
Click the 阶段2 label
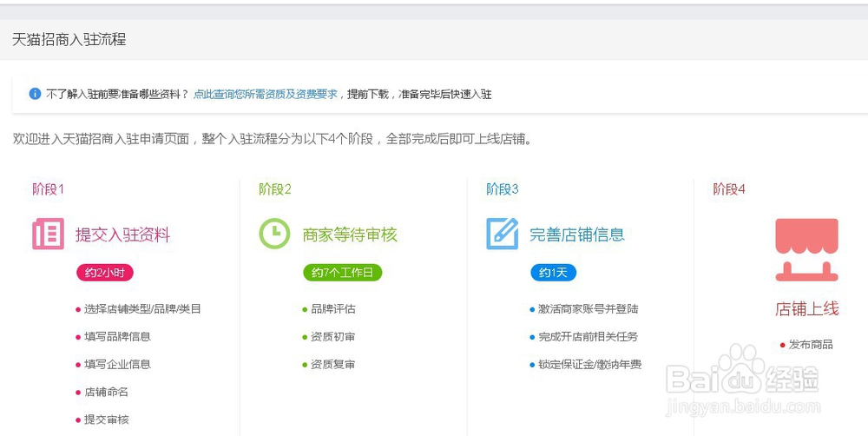pyautogui.click(x=275, y=189)
